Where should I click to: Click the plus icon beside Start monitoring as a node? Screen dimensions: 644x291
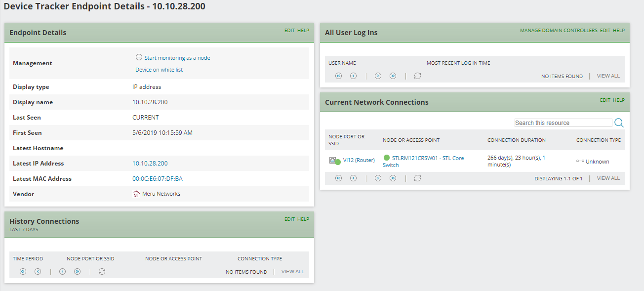click(x=139, y=57)
